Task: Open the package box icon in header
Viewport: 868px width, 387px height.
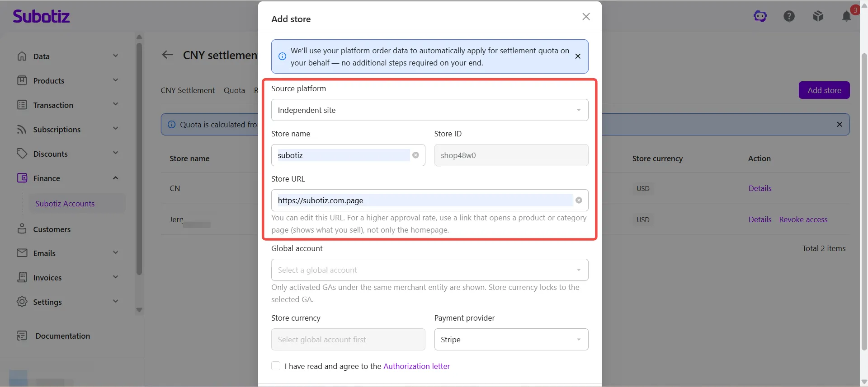Action: click(818, 16)
